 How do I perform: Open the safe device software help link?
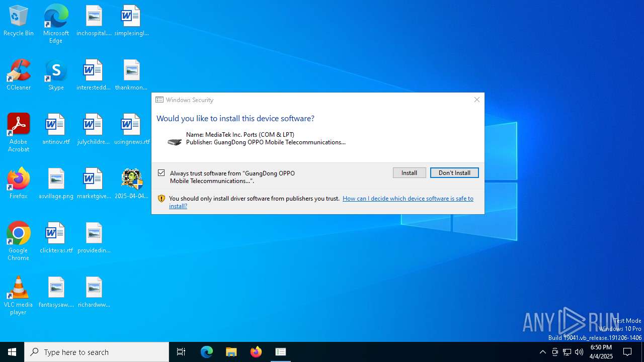click(321, 202)
